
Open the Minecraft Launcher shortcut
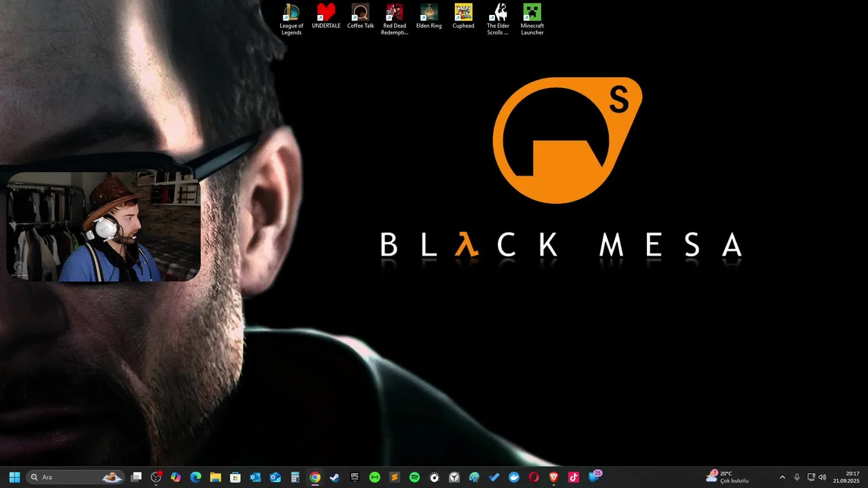(532, 20)
